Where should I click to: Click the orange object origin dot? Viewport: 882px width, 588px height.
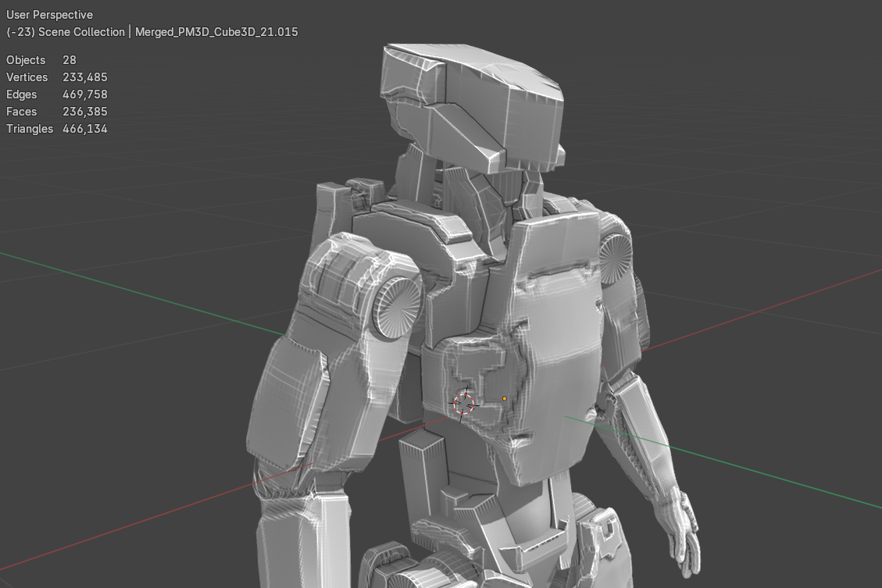click(505, 397)
